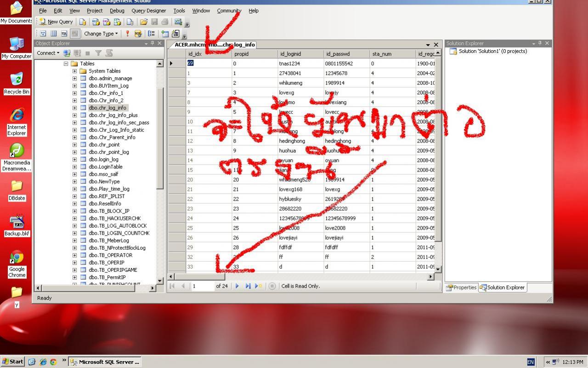
Task: Switch to the Solution Explorer tab
Action: [x=502, y=287]
